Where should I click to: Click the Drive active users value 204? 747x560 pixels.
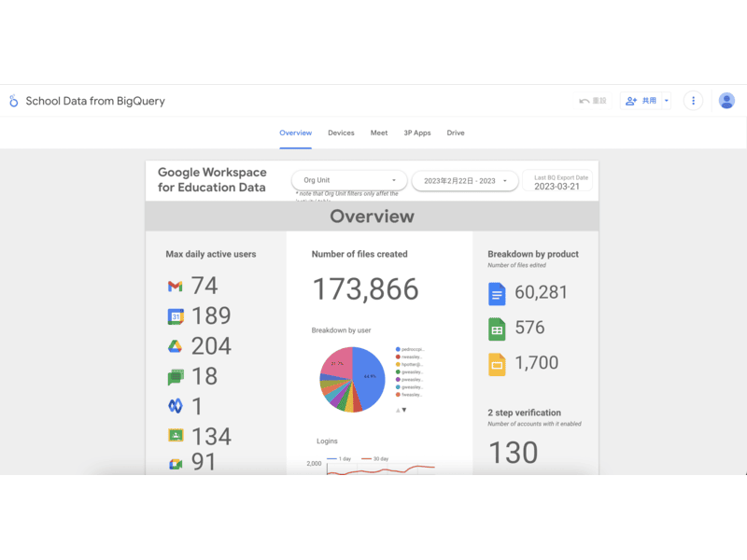click(211, 346)
